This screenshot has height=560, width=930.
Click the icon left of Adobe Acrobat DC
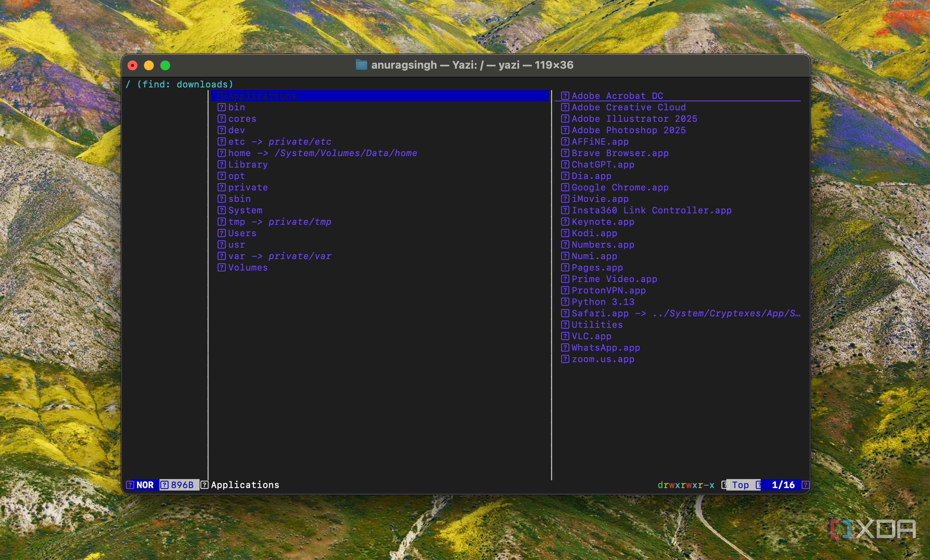click(x=565, y=96)
